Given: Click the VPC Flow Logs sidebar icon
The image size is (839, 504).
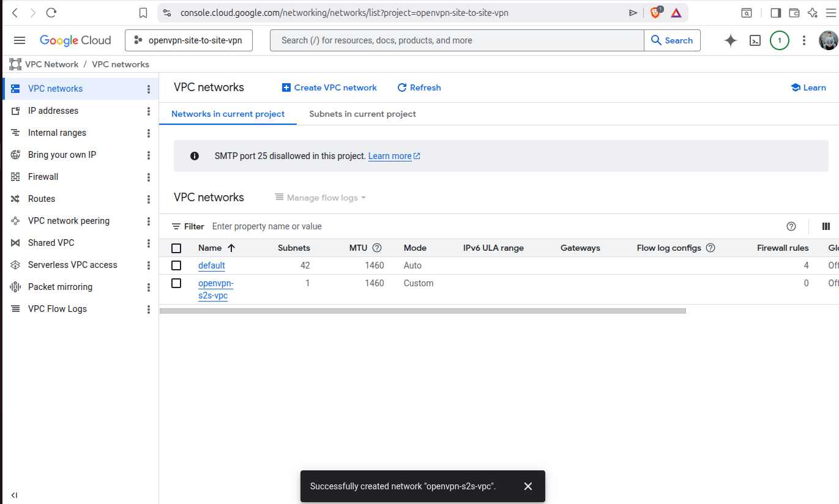Looking at the screenshot, I should pyautogui.click(x=16, y=309).
